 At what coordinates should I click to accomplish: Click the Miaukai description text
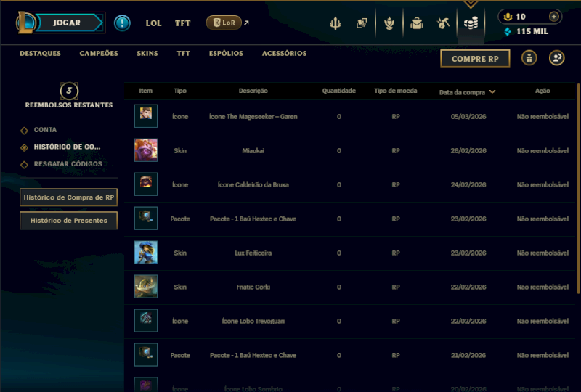(253, 151)
